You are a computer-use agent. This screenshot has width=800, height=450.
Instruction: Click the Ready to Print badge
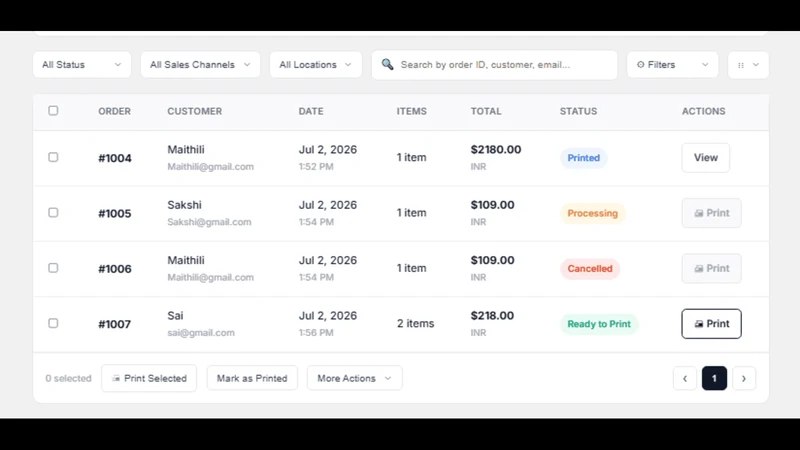click(x=599, y=324)
